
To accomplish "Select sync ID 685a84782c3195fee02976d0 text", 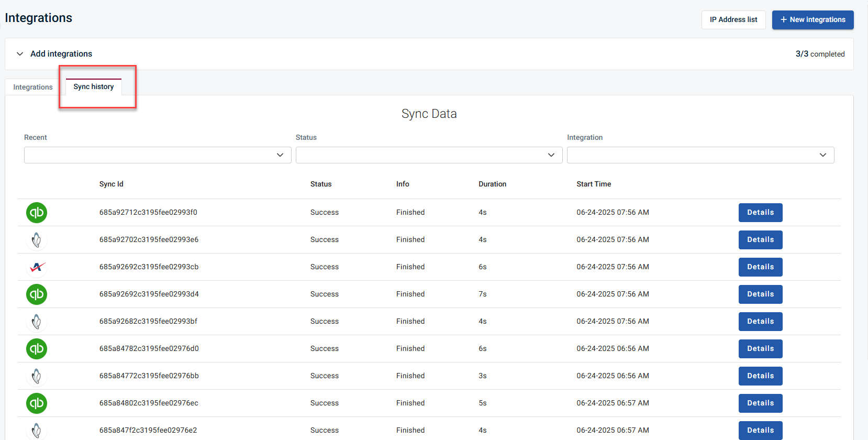I will [149, 349].
